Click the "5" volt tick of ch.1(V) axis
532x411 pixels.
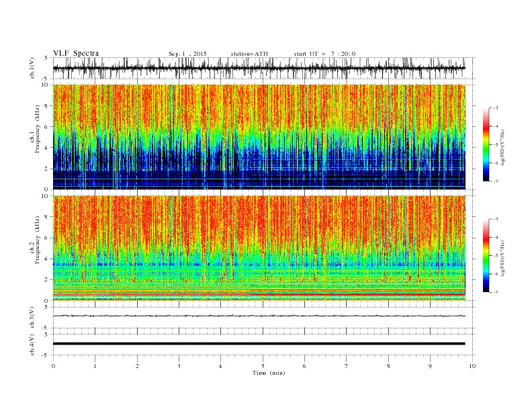pos(47,58)
